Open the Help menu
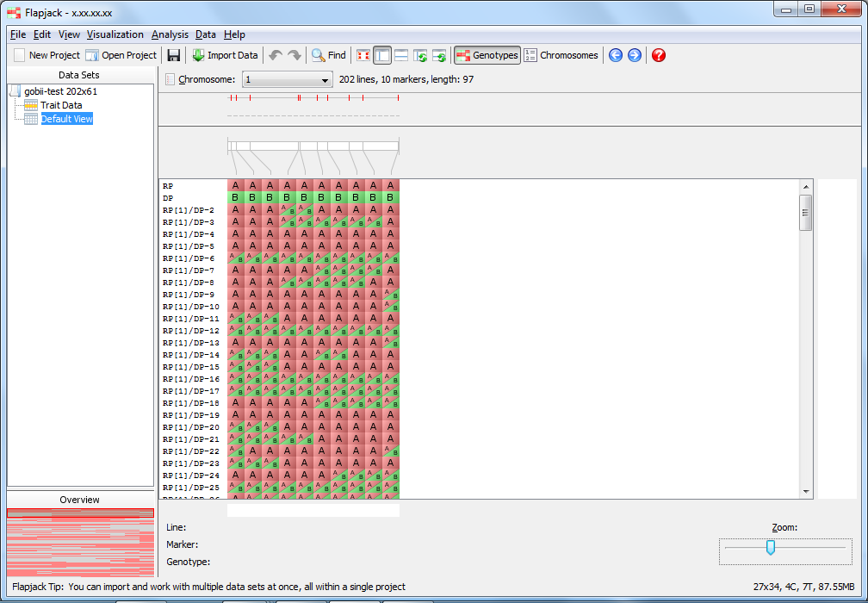The image size is (868, 603). point(234,34)
